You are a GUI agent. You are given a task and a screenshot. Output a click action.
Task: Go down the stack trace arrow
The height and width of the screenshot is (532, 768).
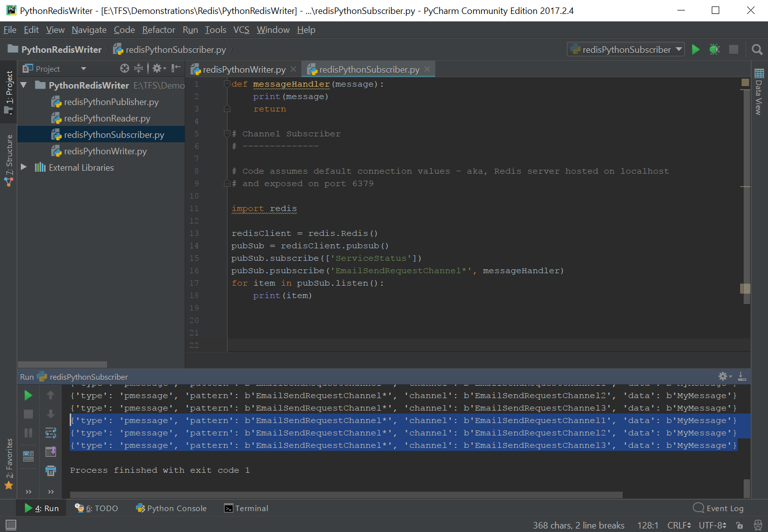point(50,414)
